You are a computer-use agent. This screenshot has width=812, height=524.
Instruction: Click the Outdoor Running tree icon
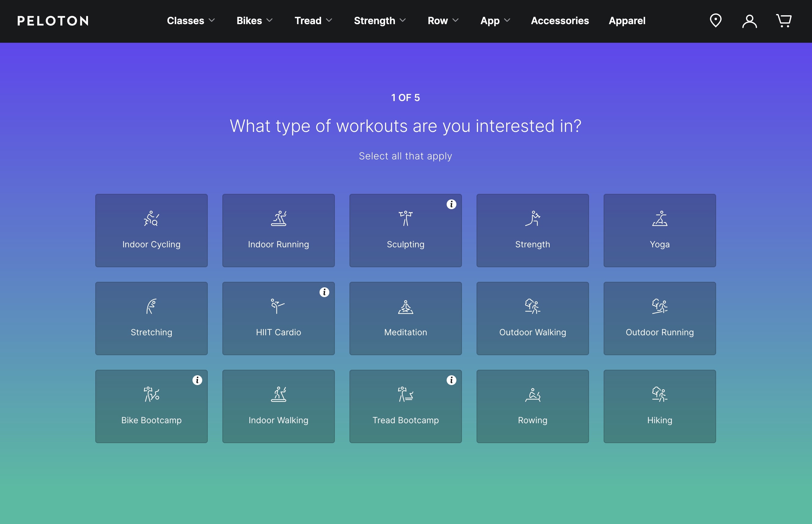tap(660, 306)
